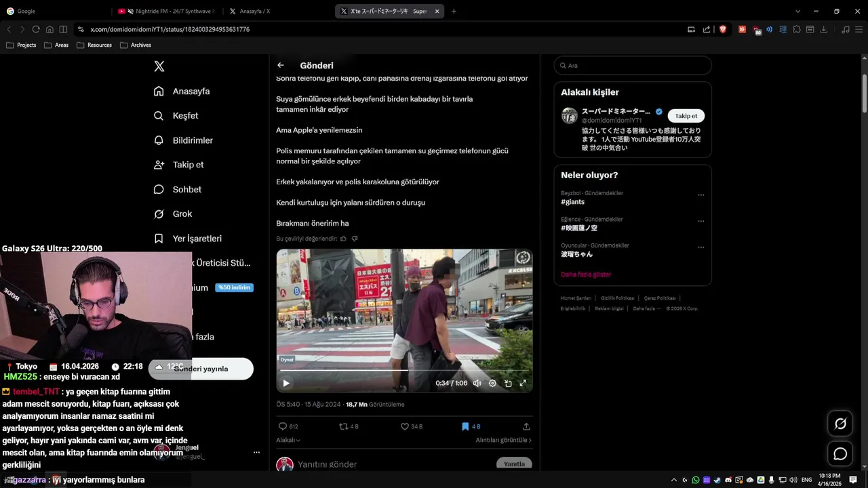
Task: Share the post with the share icon
Action: [x=526, y=426]
